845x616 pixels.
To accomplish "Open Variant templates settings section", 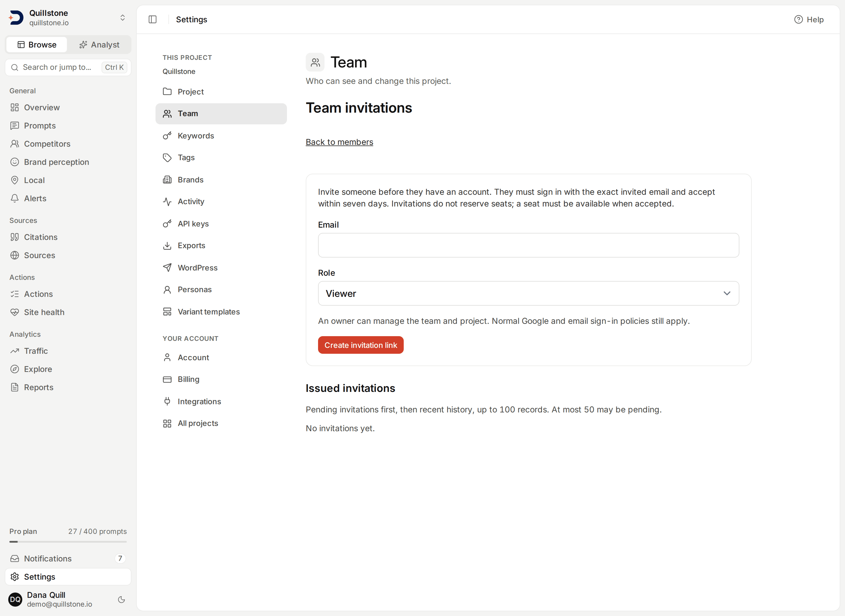I will [221, 312].
